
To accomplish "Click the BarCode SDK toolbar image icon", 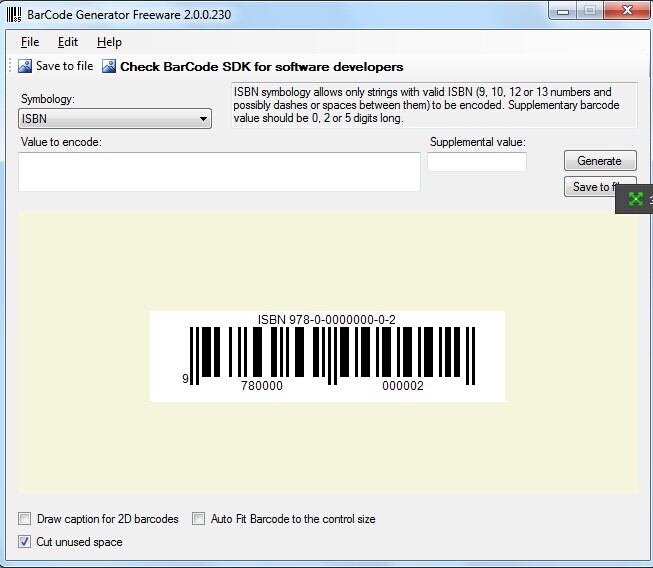I will 109,66.
